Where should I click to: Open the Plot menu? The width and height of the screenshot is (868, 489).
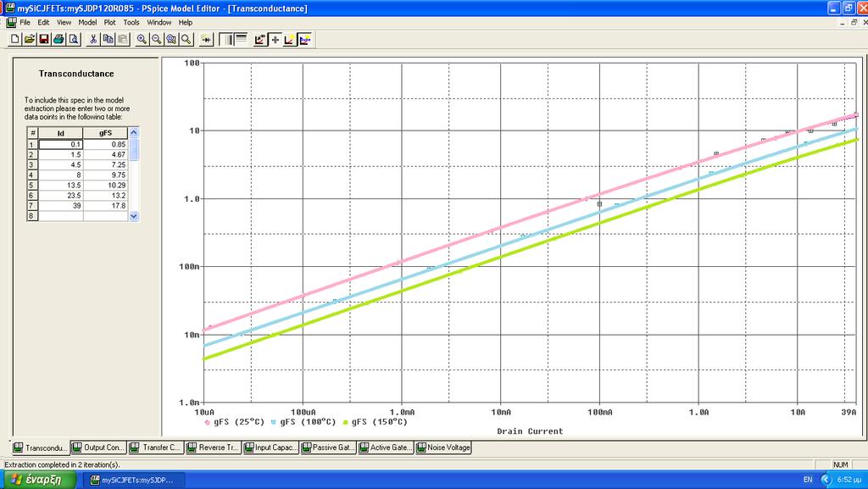coord(109,23)
